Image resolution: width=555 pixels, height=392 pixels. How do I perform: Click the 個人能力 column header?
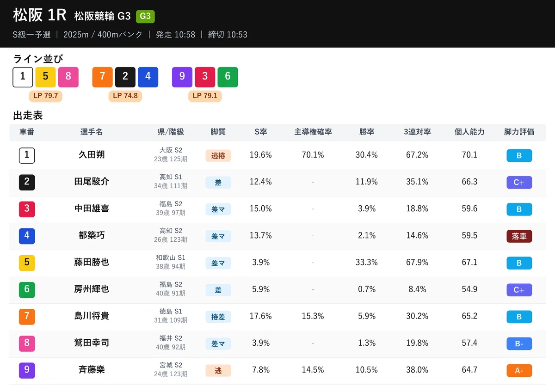pyautogui.click(x=469, y=132)
